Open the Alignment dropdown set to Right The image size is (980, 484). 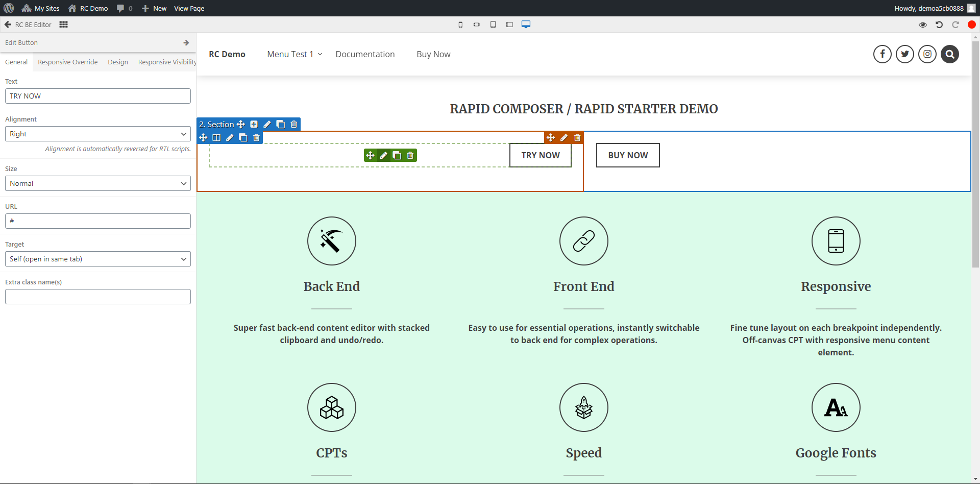pyautogui.click(x=98, y=134)
